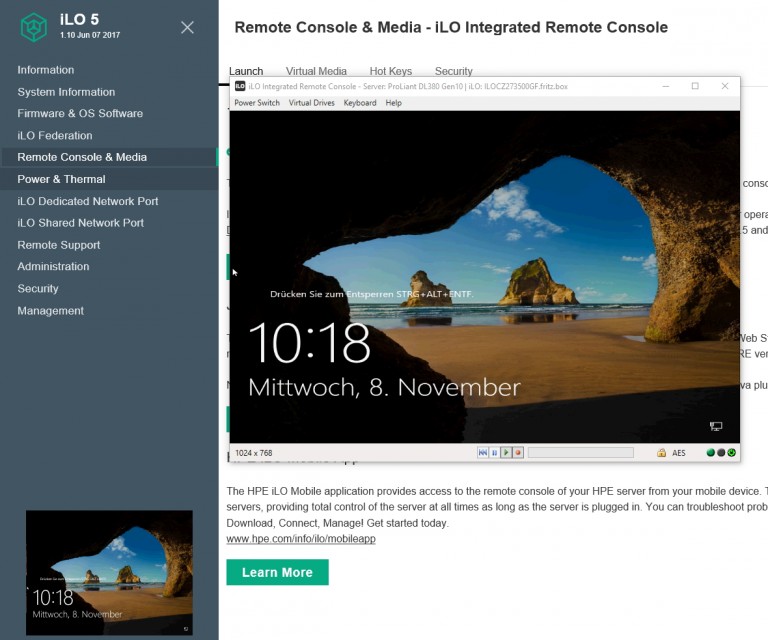Click the iLO icon in console title bar
Screen dimensions: 768x640
pos(239,87)
